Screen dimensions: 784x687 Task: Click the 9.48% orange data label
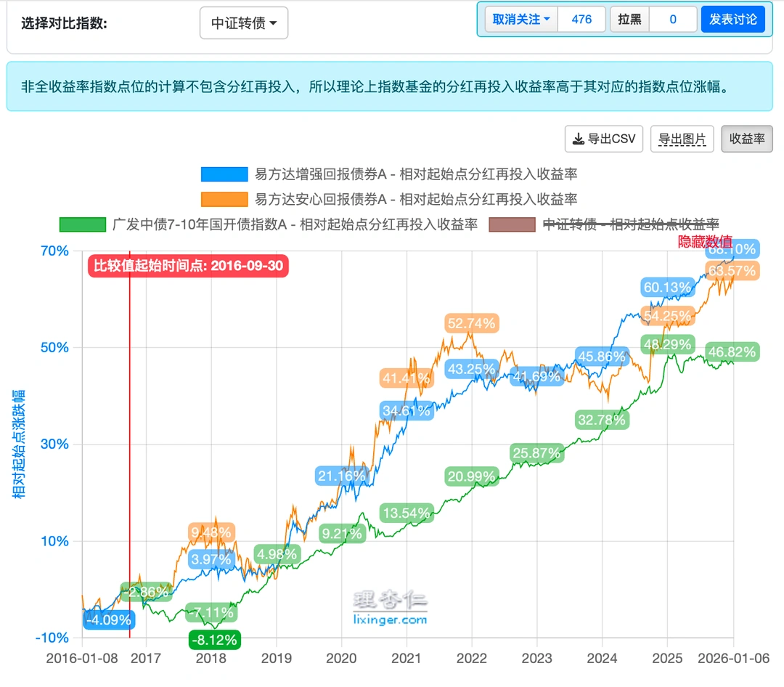tap(211, 532)
